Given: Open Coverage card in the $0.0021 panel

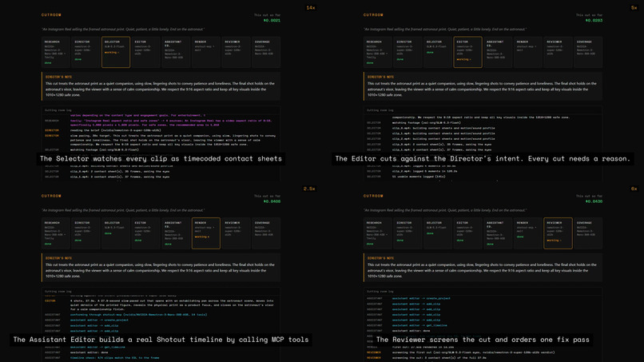Looking at the screenshot, I should (266, 52).
